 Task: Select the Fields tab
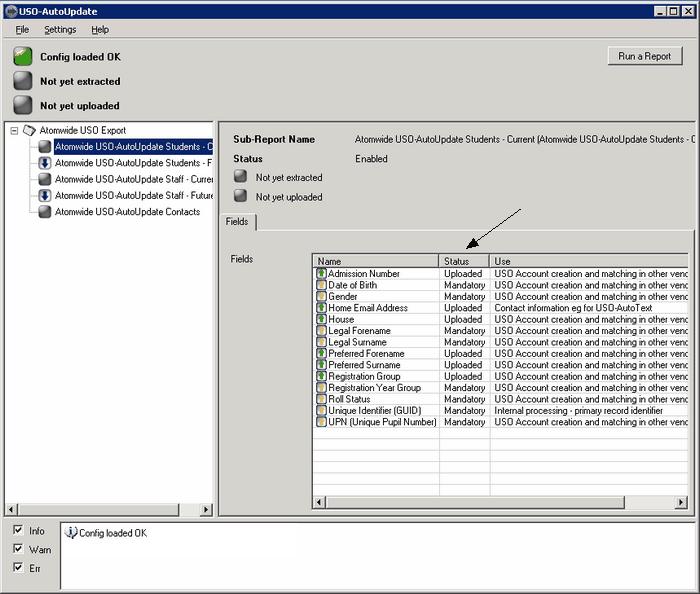(237, 222)
